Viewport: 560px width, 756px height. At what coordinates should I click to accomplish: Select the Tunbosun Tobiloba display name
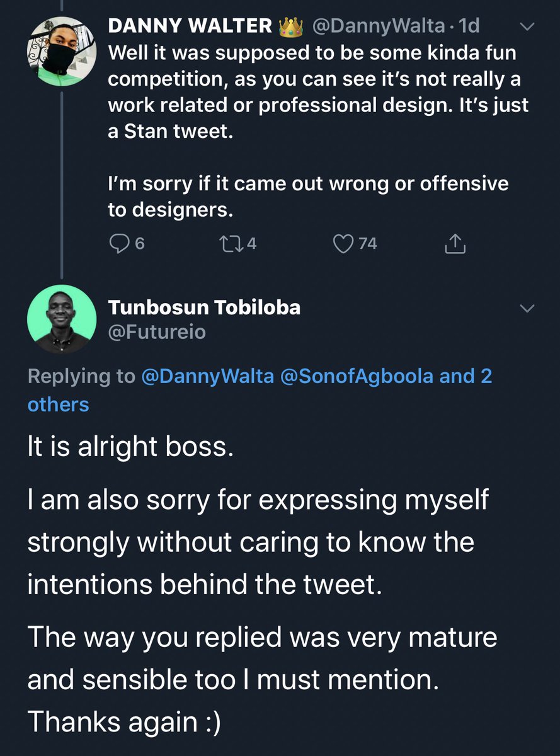click(204, 307)
